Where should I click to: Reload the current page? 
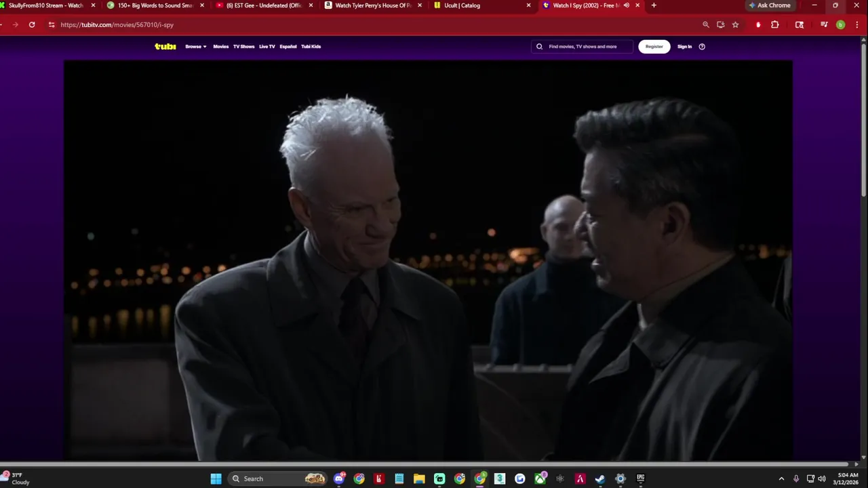click(32, 24)
